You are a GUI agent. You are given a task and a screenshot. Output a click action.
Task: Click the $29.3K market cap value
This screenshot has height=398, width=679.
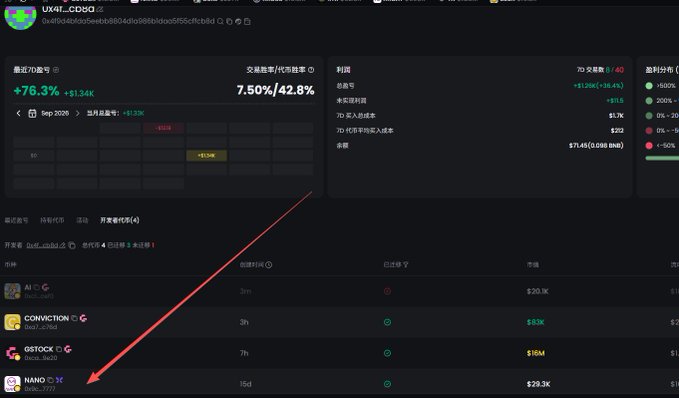coord(539,384)
